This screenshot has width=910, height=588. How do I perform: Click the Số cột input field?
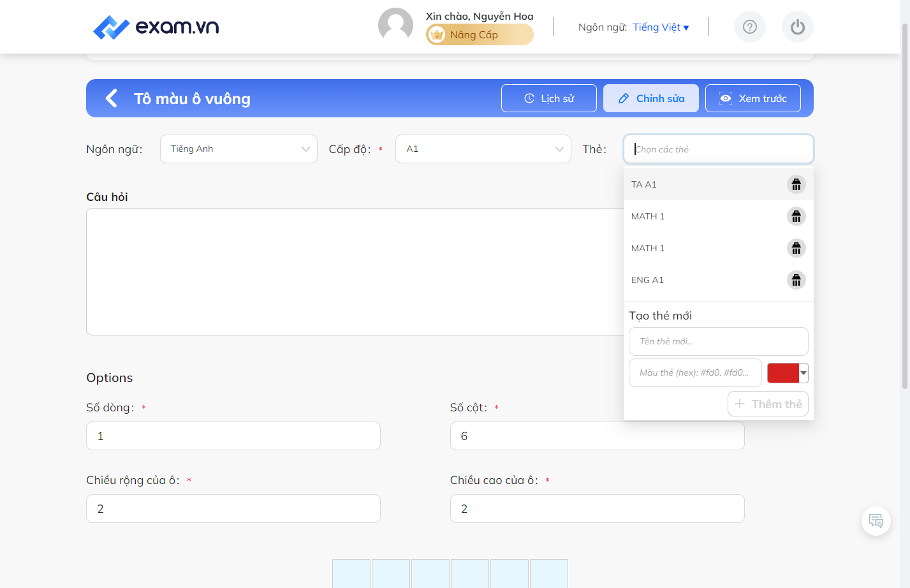(598, 436)
